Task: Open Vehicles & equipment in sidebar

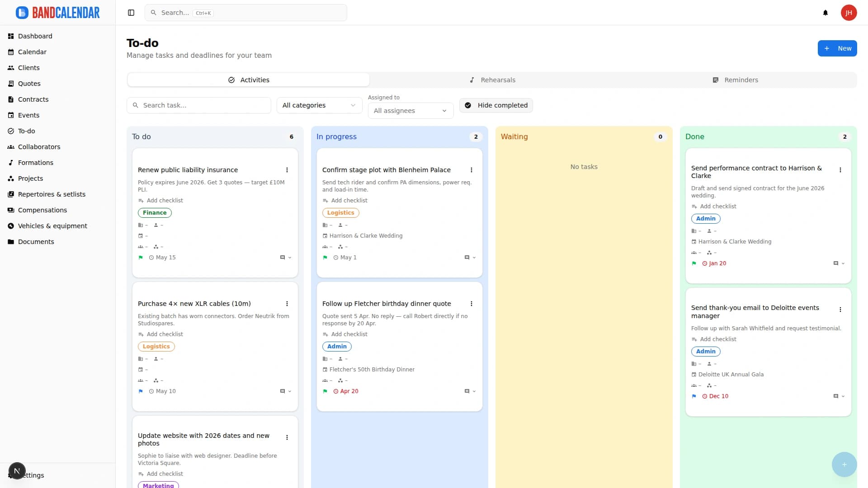Action: click(52, 226)
